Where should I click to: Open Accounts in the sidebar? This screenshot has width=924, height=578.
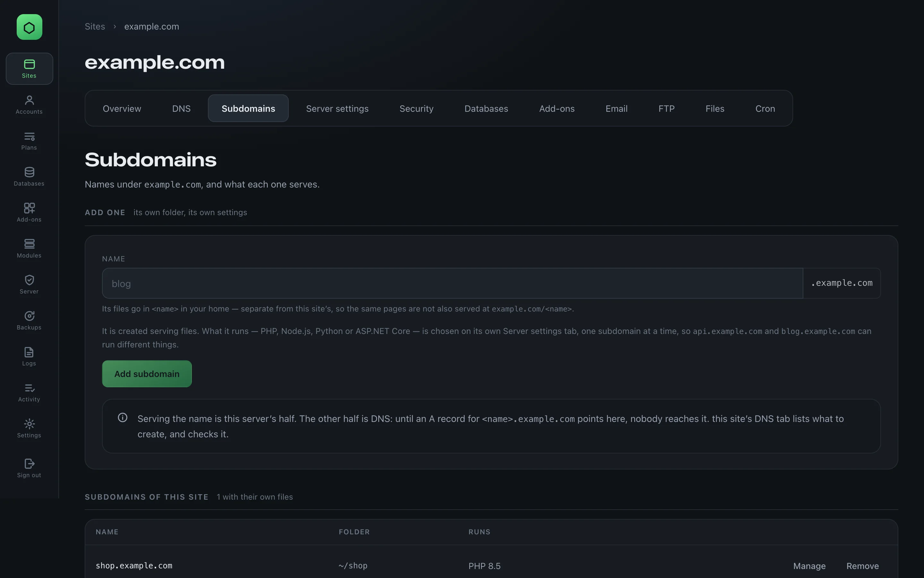click(30, 105)
